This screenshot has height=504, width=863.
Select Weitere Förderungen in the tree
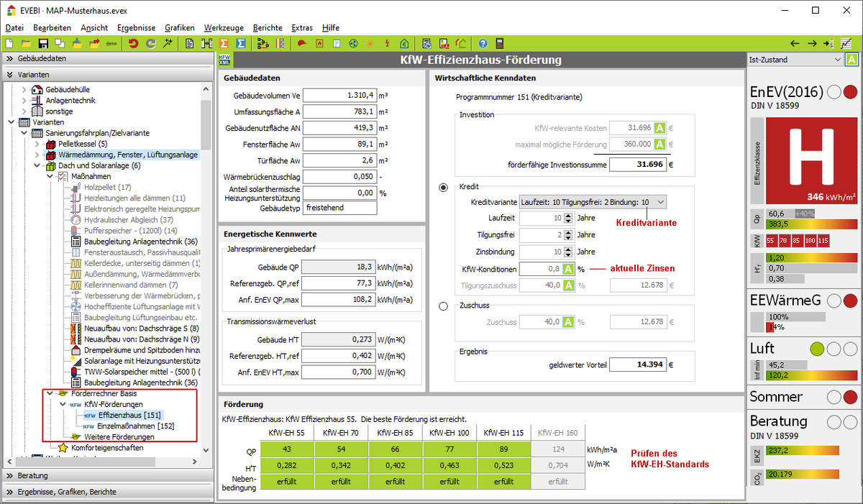(x=119, y=436)
